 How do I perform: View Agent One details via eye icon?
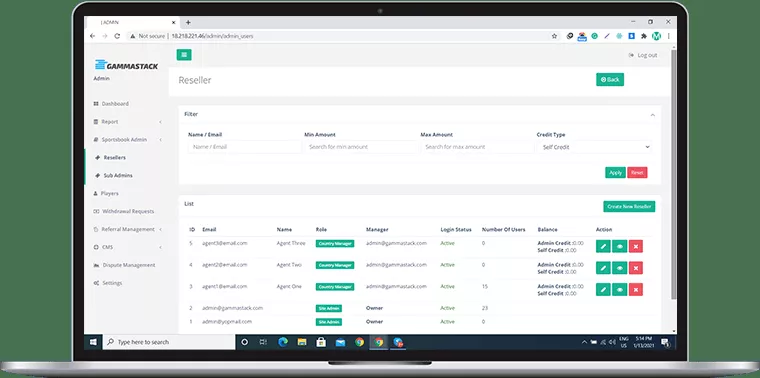(619, 289)
